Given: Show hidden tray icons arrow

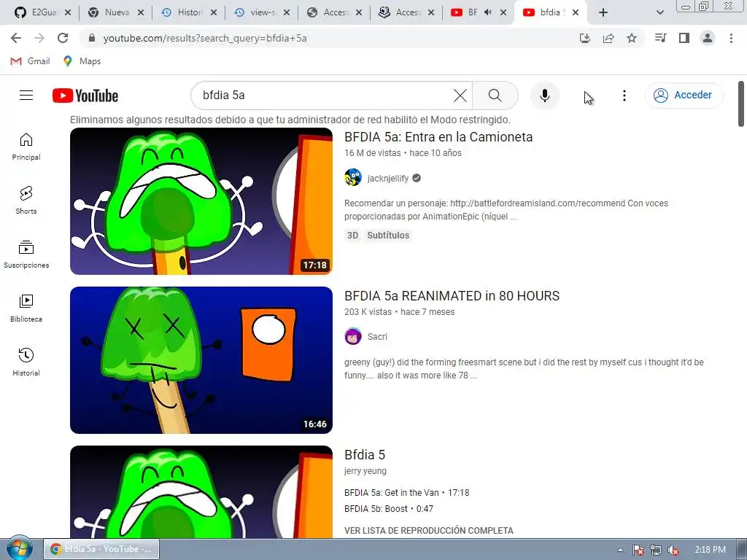Looking at the screenshot, I should (620, 550).
